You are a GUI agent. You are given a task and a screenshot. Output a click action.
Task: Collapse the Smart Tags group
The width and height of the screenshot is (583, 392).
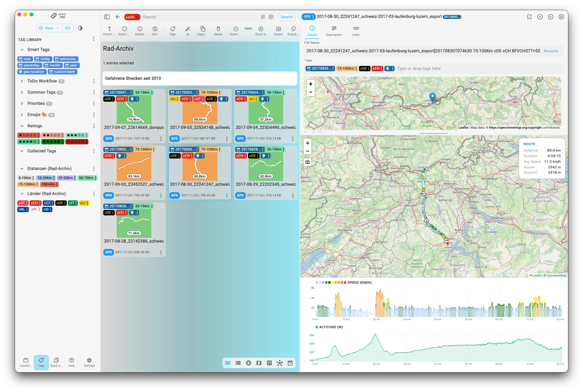click(22, 50)
